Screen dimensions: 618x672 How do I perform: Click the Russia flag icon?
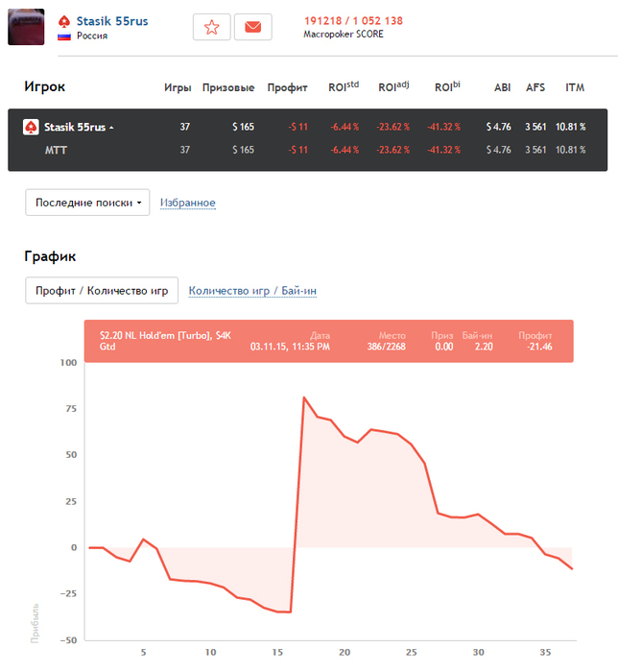coord(64,36)
